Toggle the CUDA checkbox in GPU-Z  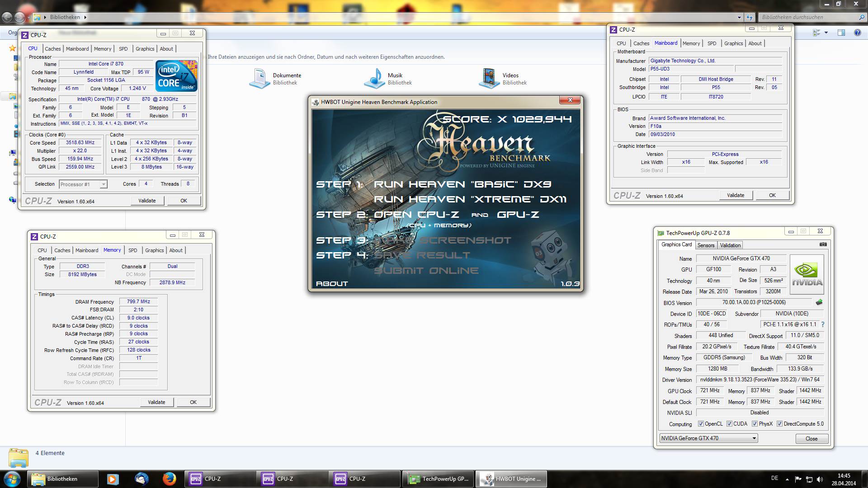[729, 423]
